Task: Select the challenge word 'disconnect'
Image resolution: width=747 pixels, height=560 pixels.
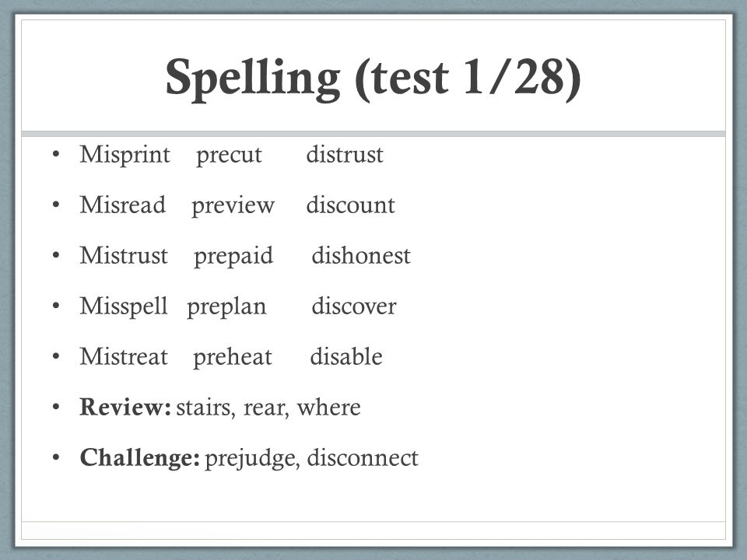Action: [363, 457]
